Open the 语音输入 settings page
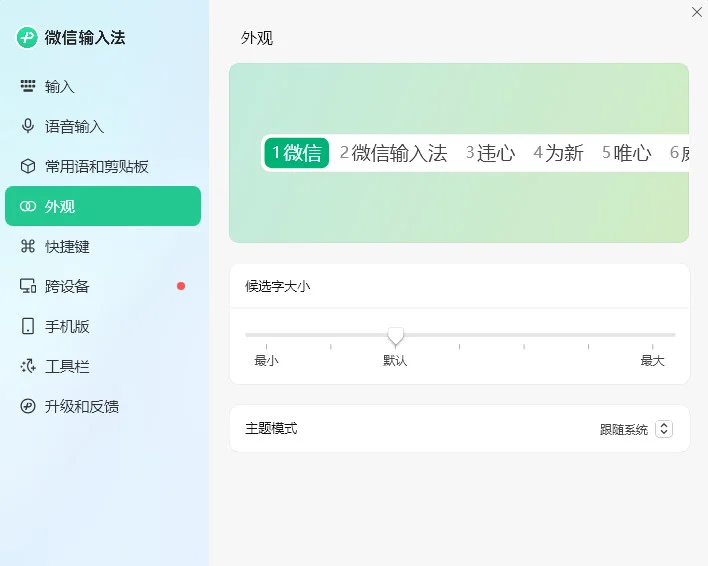708x566 pixels. coord(103,126)
